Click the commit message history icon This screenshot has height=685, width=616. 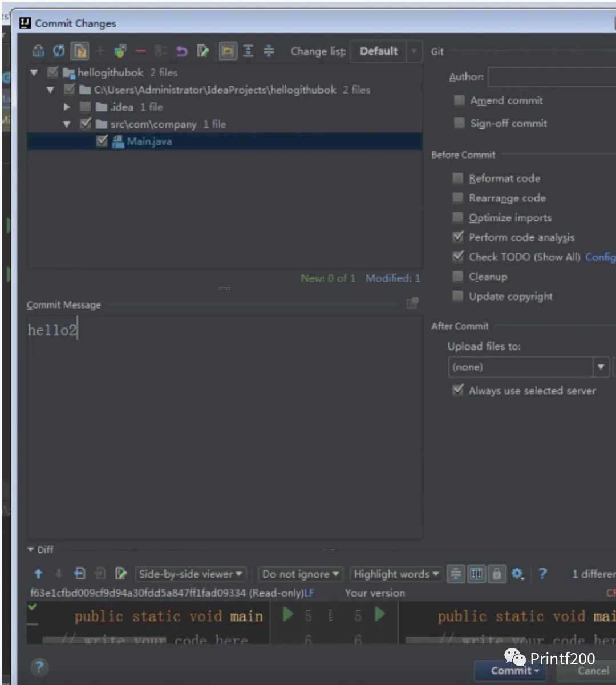coord(412,303)
